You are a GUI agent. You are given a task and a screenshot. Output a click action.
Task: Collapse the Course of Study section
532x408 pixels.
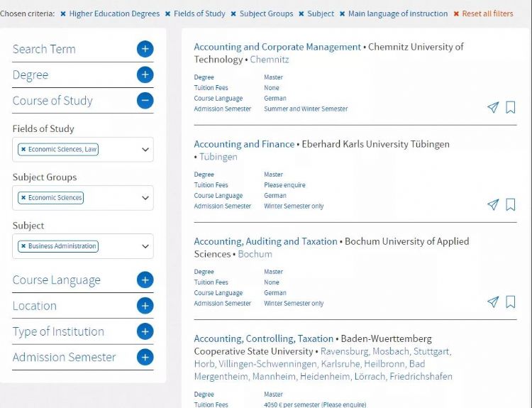tap(145, 101)
